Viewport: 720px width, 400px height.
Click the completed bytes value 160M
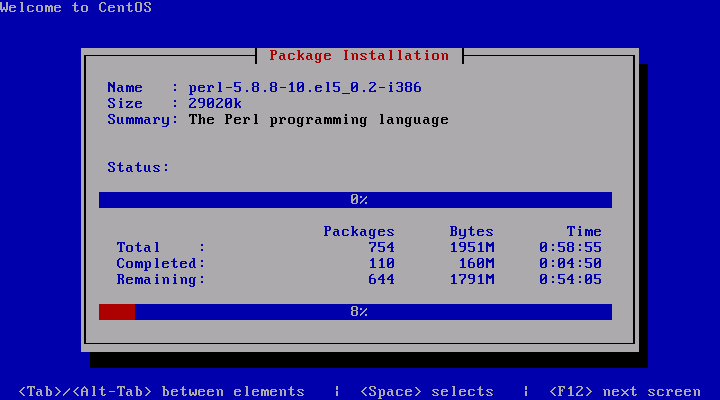coord(477,264)
